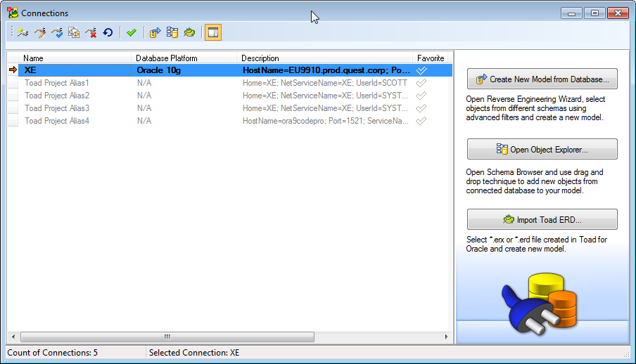
Task: Click the Create Model from Database toolbar icon
Action: click(x=155, y=32)
